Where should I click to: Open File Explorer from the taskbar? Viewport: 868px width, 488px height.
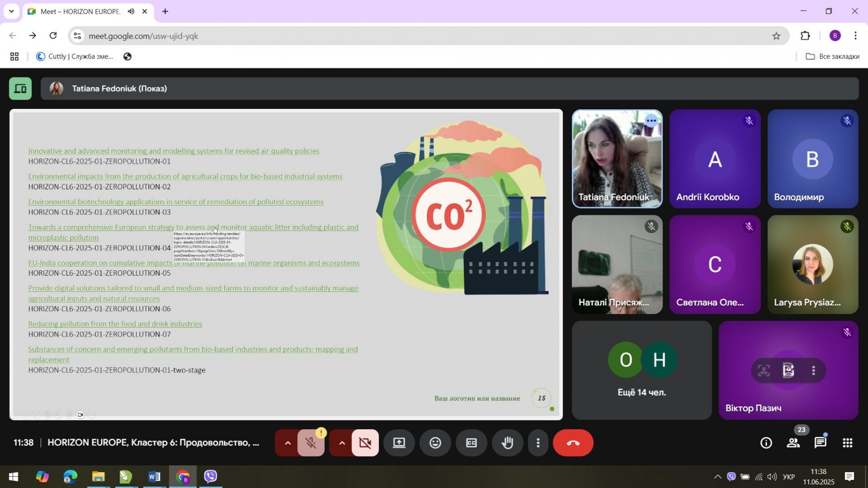click(x=98, y=476)
